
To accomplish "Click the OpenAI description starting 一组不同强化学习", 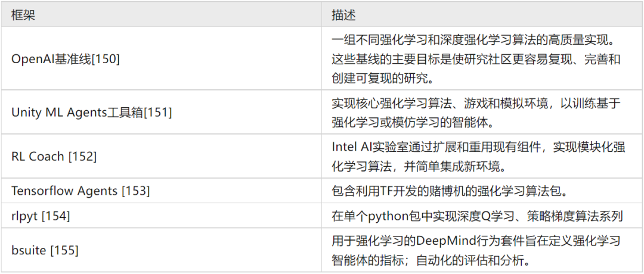I will point(476,58).
